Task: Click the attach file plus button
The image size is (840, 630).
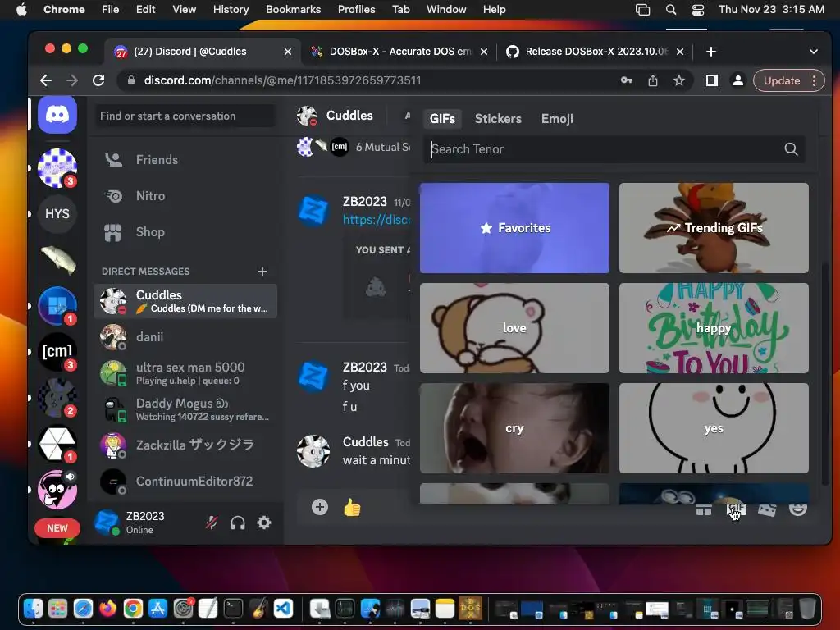Action: pos(320,507)
